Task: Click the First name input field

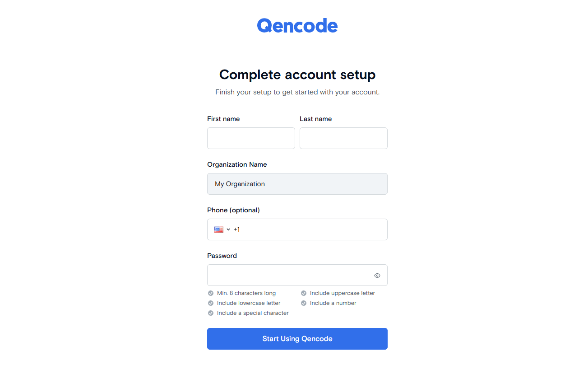Action: [251, 138]
